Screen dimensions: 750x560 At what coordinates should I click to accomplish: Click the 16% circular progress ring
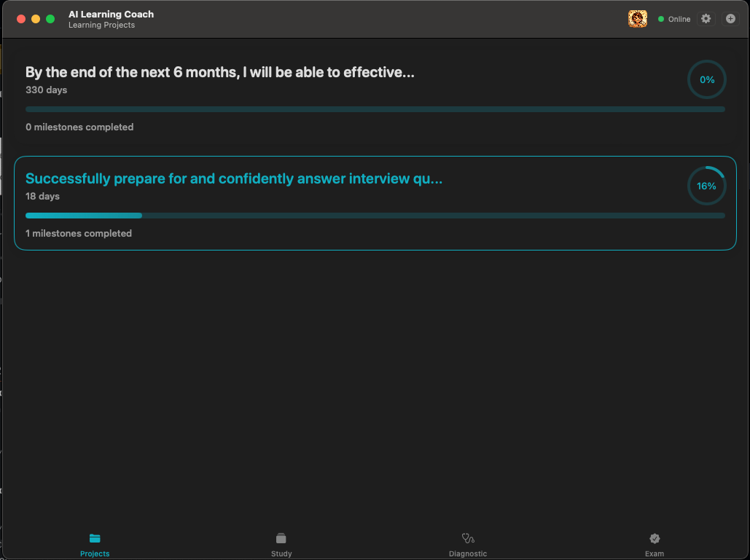click(x=706, y=186)
